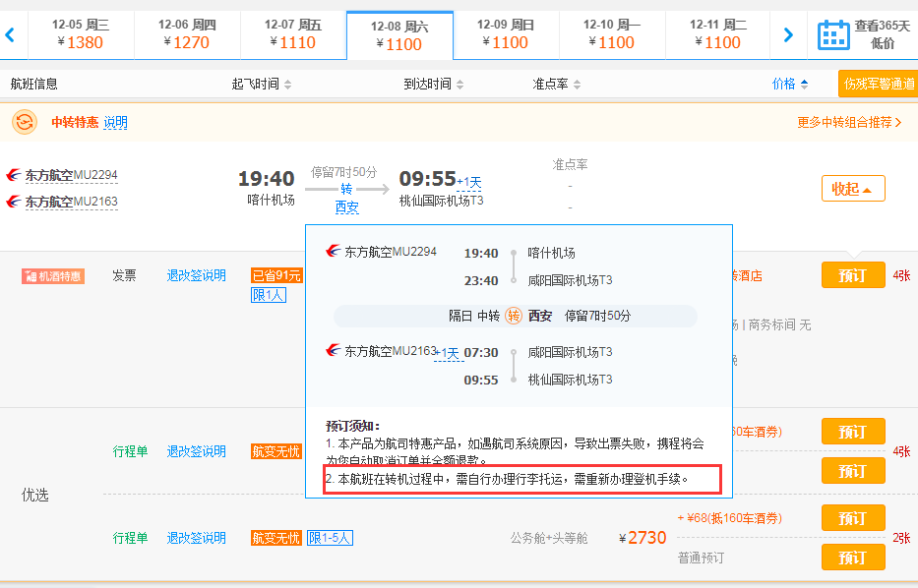Click China Eastern logo beside MU2294 in flight list

[14, 175]
